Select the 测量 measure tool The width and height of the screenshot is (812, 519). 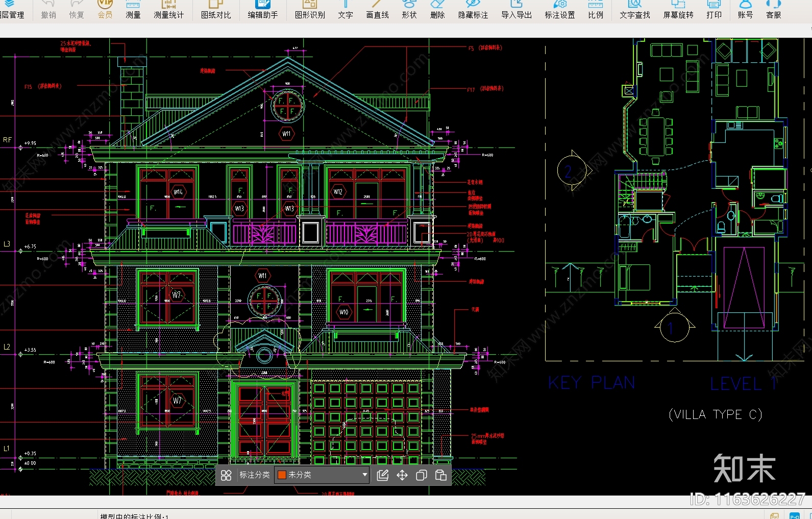coord(133,10)
